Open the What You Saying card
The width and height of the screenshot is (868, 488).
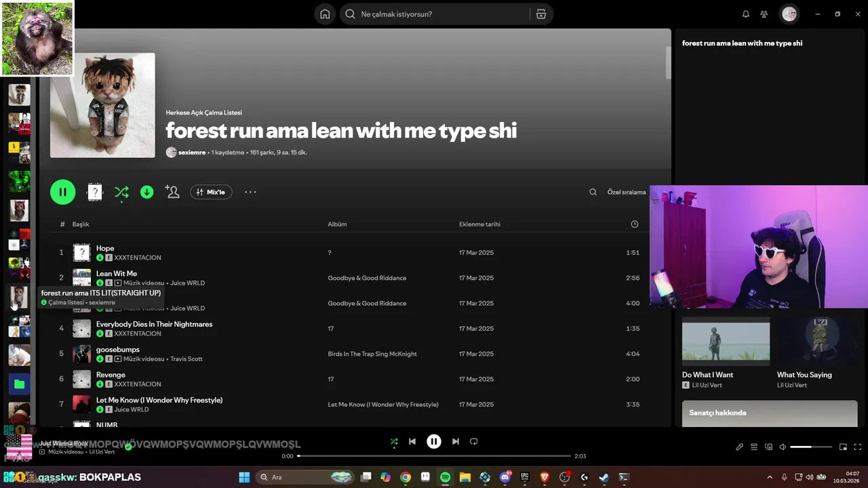[819, 353]
